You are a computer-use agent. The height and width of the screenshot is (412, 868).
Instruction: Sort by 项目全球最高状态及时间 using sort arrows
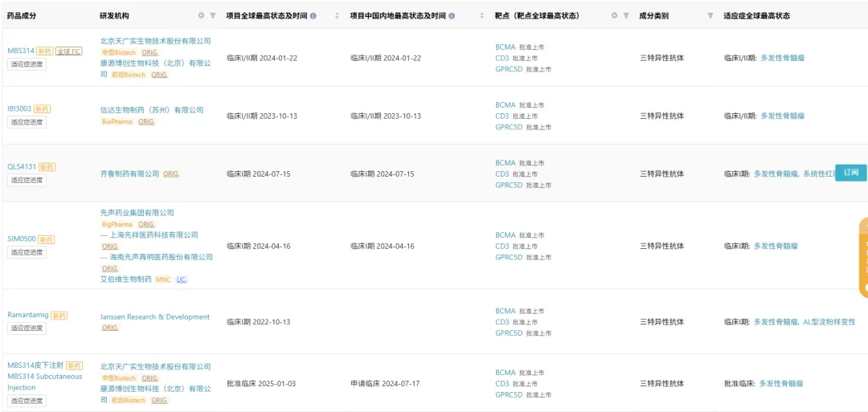click(x=337, y=15)
